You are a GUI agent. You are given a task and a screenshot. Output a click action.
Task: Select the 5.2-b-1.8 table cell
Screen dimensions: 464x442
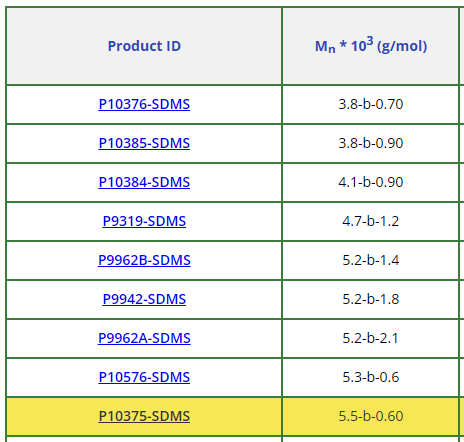[371, 299]
